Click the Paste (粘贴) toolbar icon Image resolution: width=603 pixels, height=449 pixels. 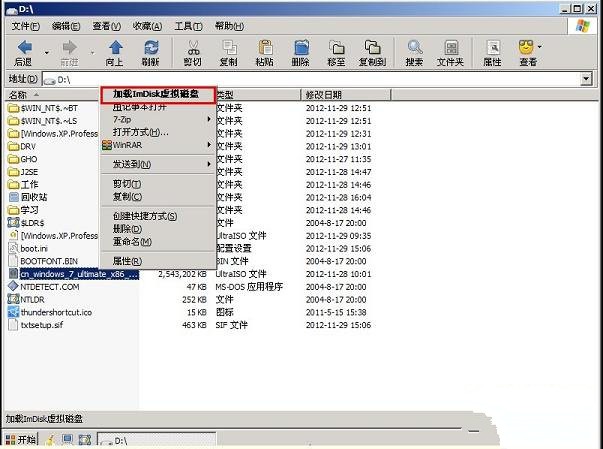(x=264, y=48)
